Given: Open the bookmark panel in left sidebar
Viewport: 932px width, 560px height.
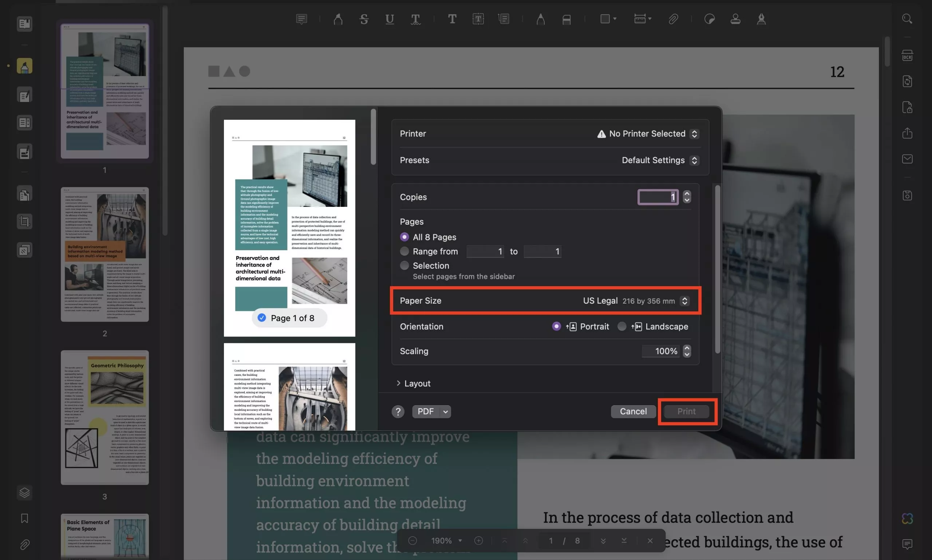Looking at the screenshot, I should point(24,518).
